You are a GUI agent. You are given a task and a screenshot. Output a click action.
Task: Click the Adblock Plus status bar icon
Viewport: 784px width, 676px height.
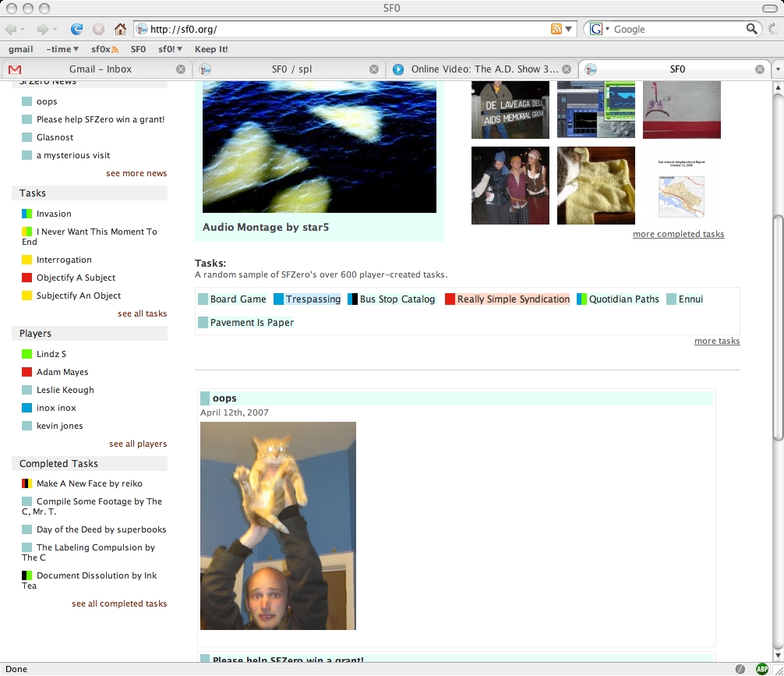pos(761,669)
